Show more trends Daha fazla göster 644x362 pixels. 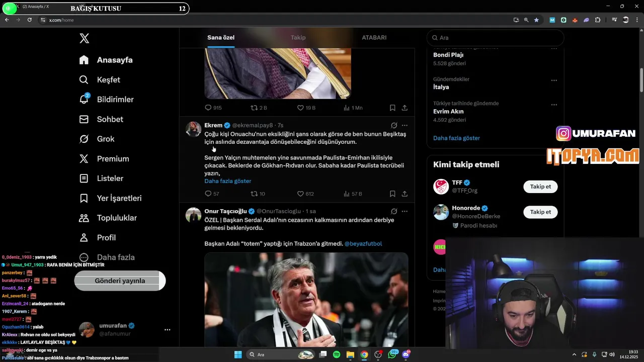coord(456,138)
